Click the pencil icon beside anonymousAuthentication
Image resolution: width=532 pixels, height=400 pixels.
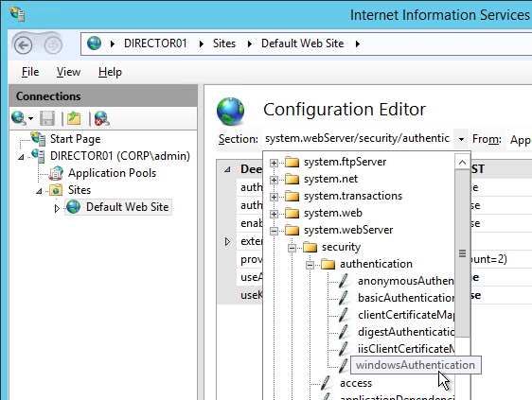pos(344,281)
